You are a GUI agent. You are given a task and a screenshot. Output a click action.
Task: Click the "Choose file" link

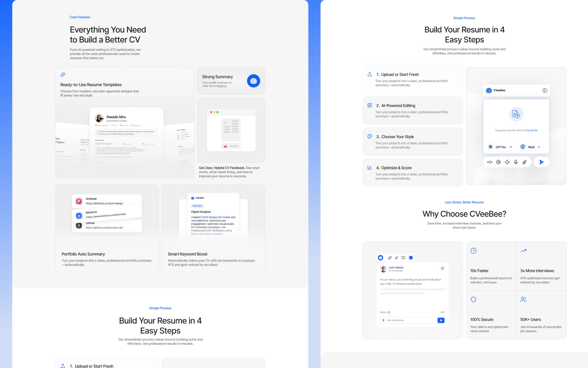(531, 130)
